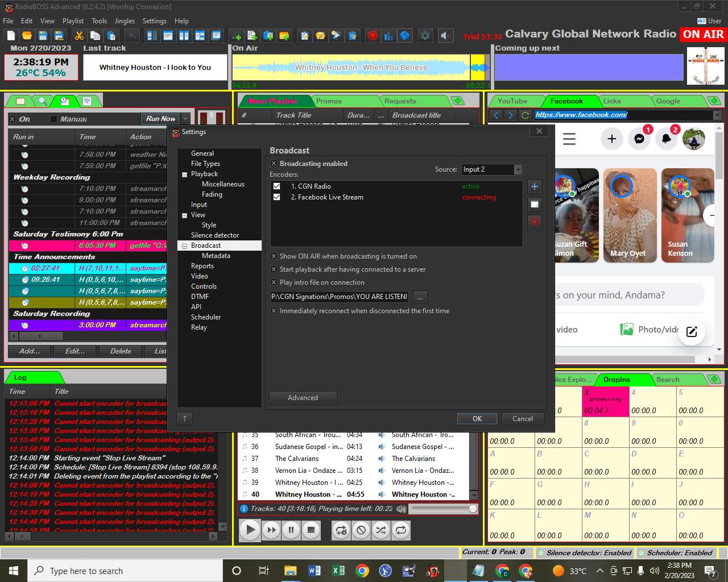Click the question mark help button in Settings
The image size is (728, 582).
tap(184, 418)
